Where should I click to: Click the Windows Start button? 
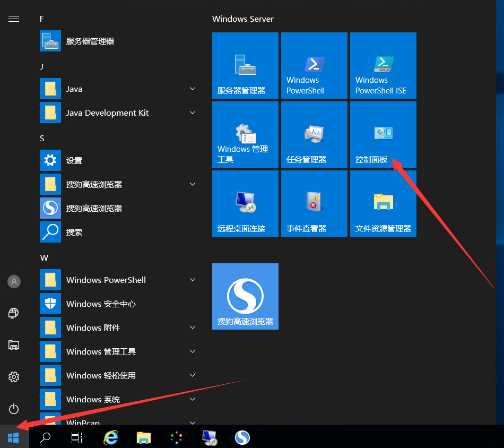[13, 437]
